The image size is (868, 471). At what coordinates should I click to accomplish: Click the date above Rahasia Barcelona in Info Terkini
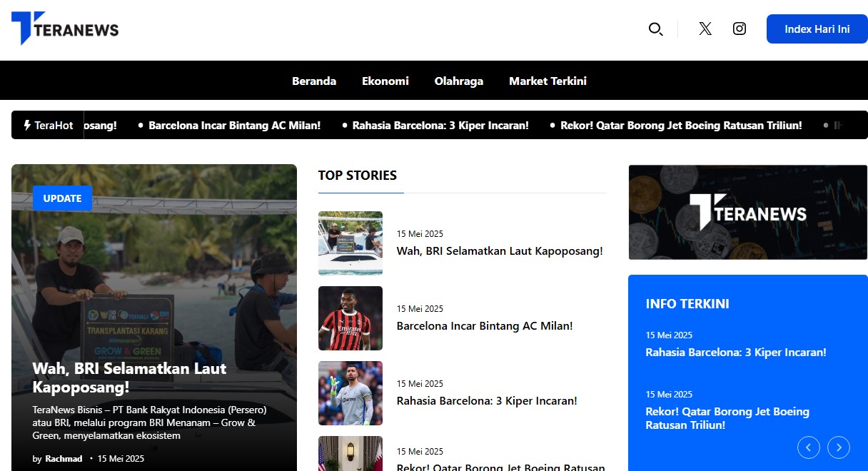pyautogui.click(x=669, y=335)
